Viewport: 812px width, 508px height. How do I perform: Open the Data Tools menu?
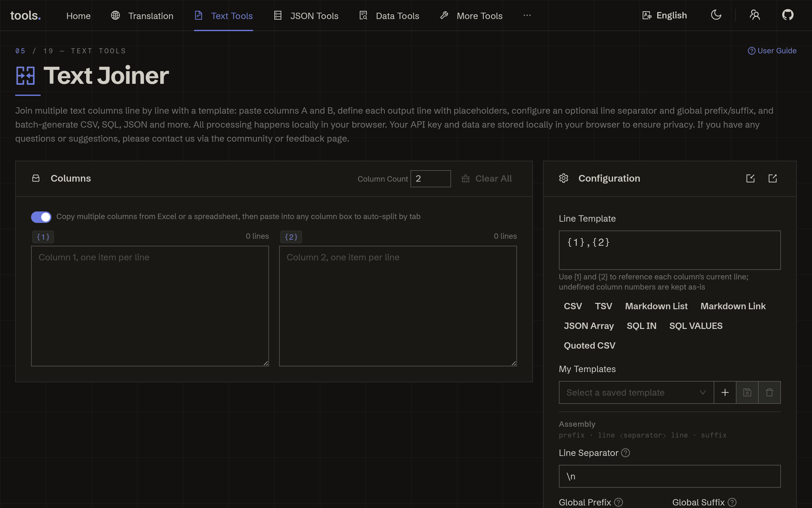tap(389, 16)
